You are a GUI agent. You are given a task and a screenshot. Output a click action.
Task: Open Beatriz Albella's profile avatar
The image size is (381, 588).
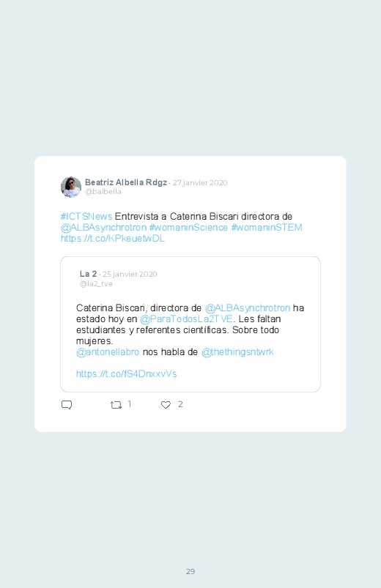(71, 187)
